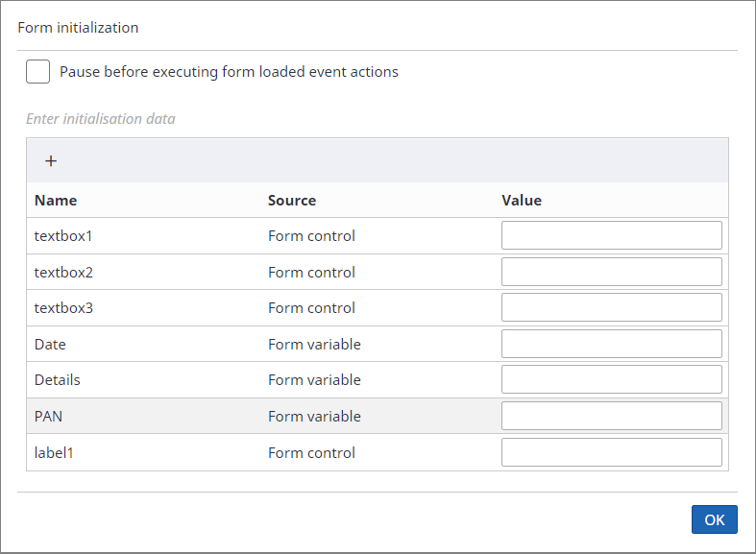Click the PAN variable Value field
Screen dimensions: 756x554
click(611, 416)
